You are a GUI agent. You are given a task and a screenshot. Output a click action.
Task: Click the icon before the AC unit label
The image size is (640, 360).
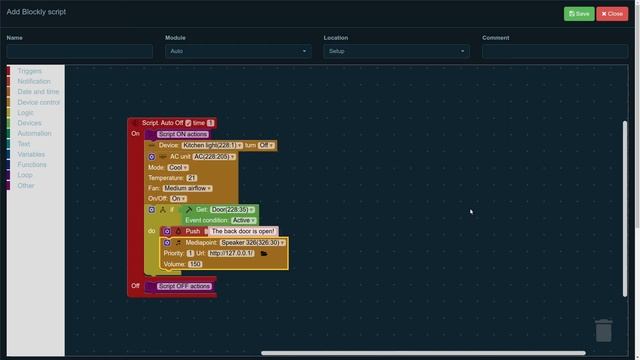coord(163,157)
